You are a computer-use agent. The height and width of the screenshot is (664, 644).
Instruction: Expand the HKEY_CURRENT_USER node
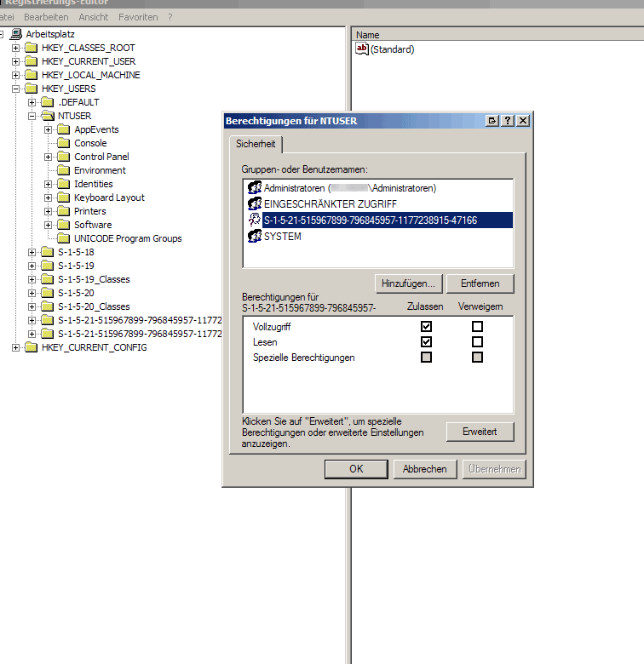[15, 61]
